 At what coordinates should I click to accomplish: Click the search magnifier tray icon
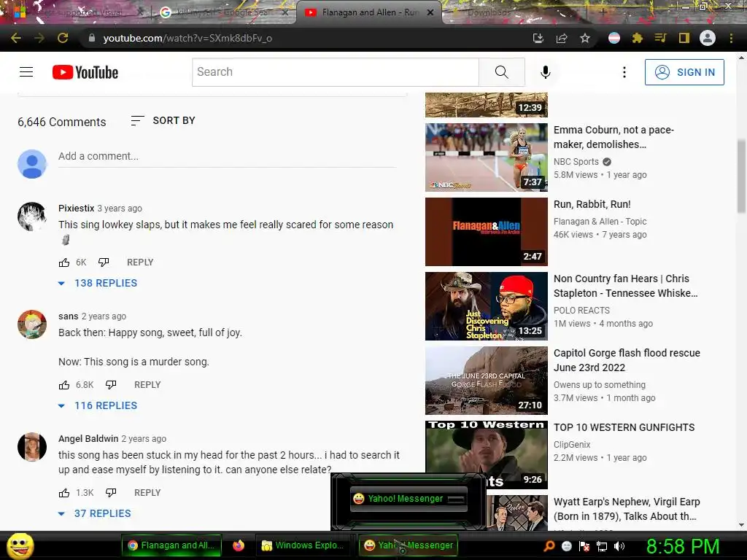click(549, 545)
